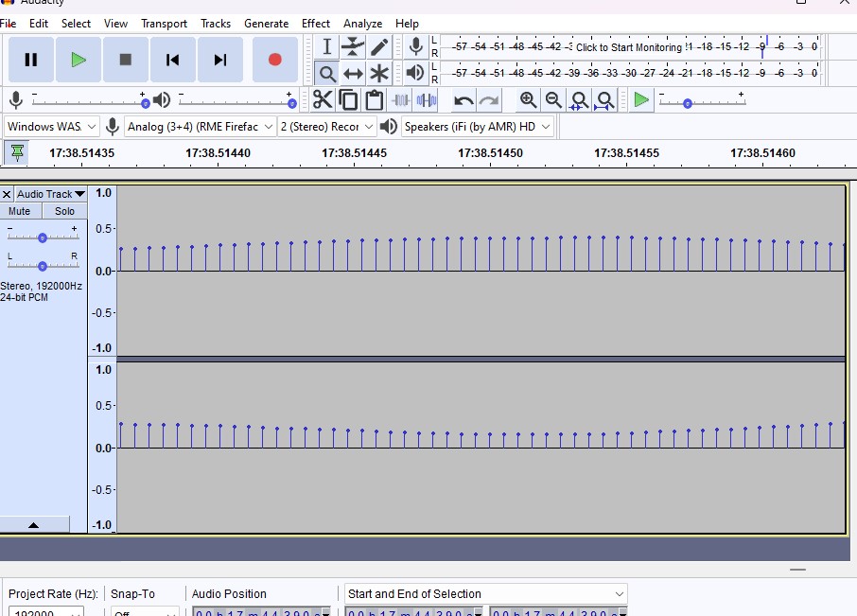Click the track gain slider knob
Image resolution: width=857 pixels, height=616 pixels.
[42, 238]
